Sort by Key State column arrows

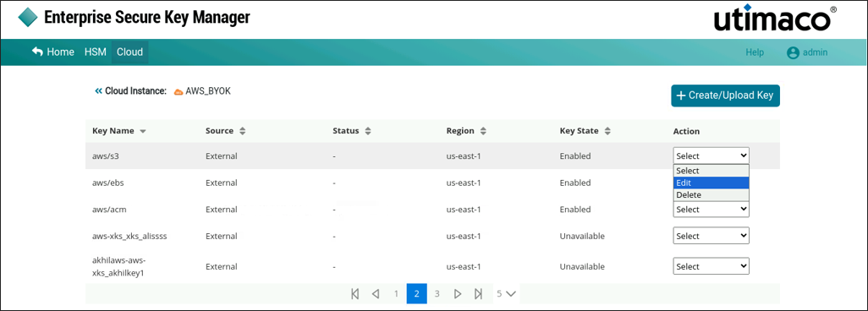point(607,131)
